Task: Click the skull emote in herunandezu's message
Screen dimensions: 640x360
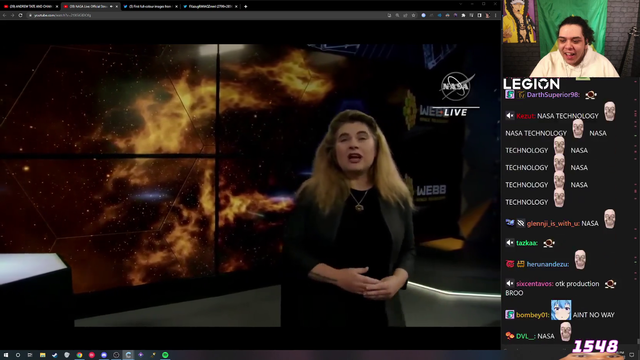Action: pos(580,260)
